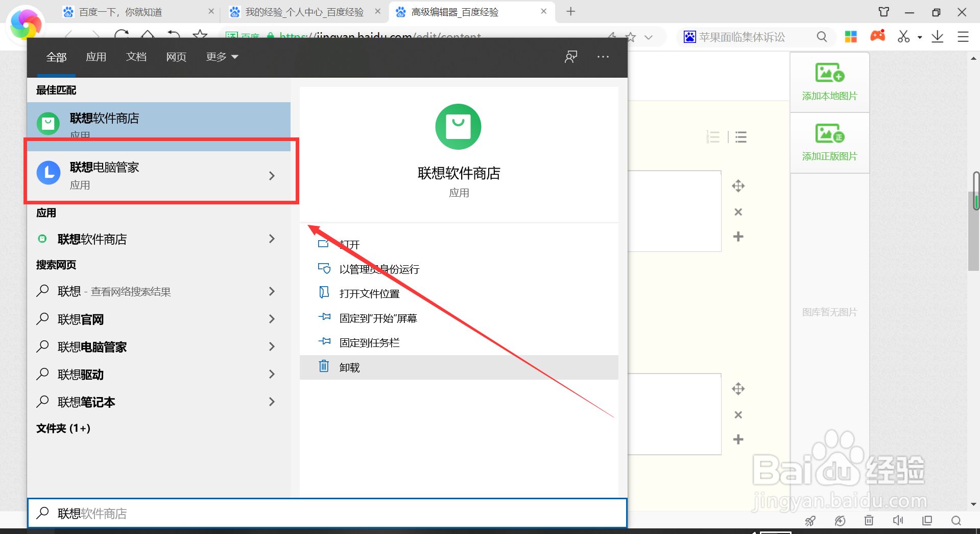Switch to the 网页 filter tab
Viewport: 980px width, 534px height.
pyautogui.click(x=176, y=57)
